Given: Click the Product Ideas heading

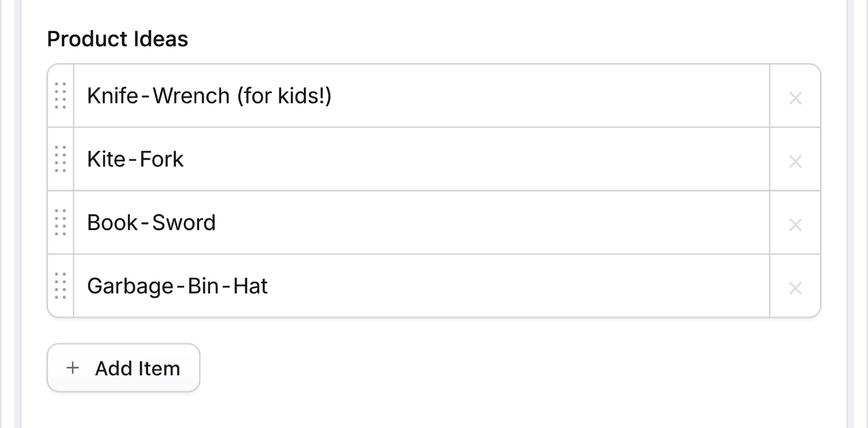Looking at the screenshot, I should pyautogui.click(x=117, y=39).
